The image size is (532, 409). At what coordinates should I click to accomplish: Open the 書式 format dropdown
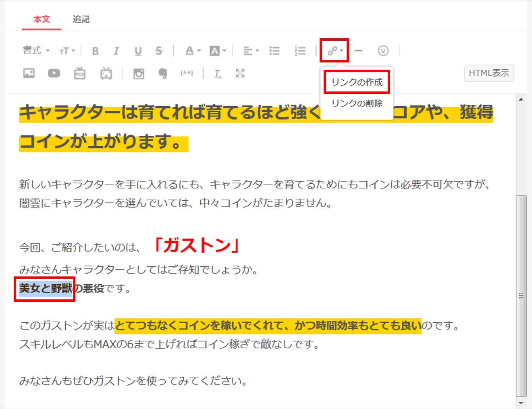[36, 50]
